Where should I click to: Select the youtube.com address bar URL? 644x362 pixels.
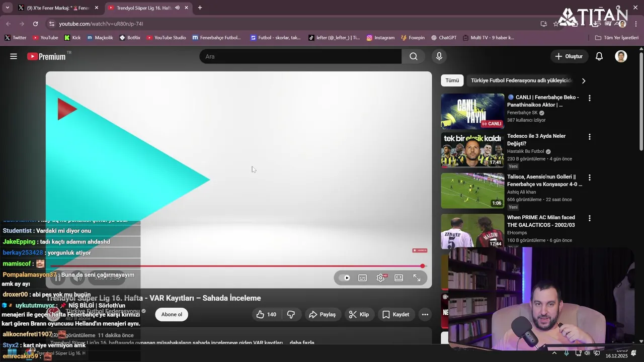pyautogui.click(x=101, y=24)
